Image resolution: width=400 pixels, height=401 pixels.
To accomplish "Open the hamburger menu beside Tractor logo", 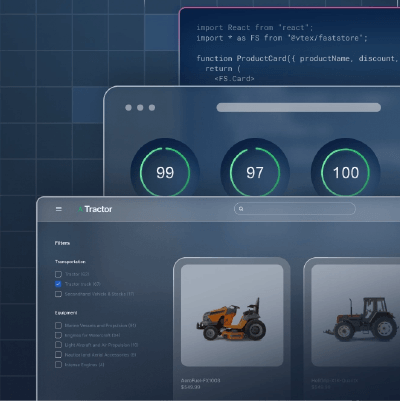I will click(59, 209).
